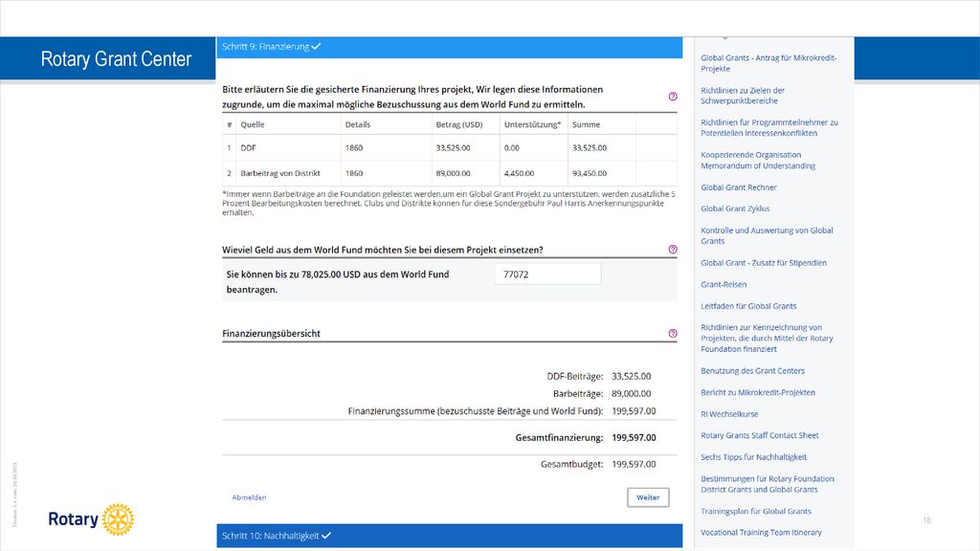Open Bericht zu Mikrokredit-Projekten link
The image size is (980, 551).
coord(758,392)
